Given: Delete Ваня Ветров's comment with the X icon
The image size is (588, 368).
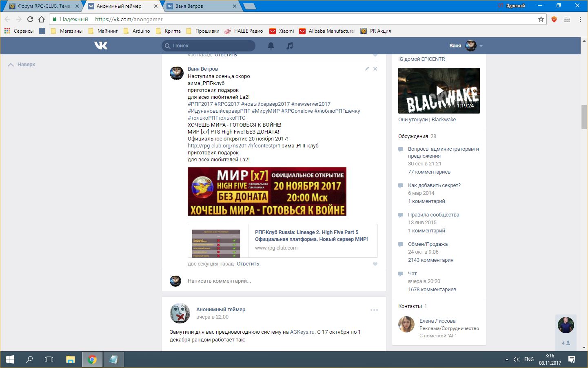Looking at the screenshot, I should click(375, 69).
